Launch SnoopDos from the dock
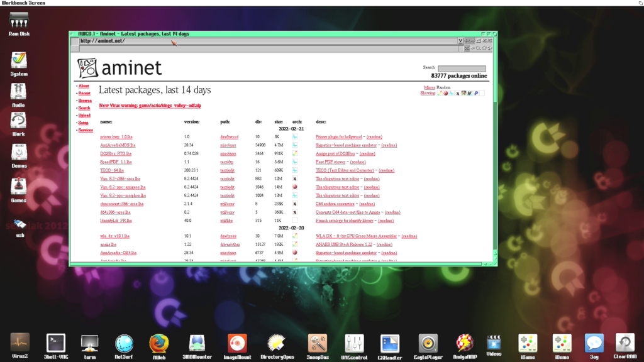644x362 pixels. coord(318,347)
